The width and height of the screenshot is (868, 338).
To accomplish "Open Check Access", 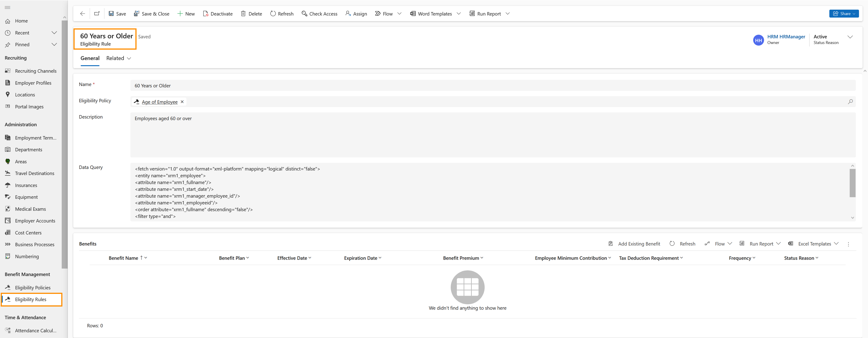I will click(x=319, y=14).
